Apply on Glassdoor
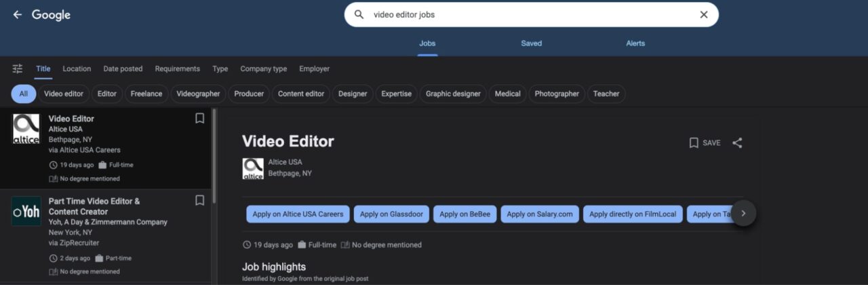The image size is (868, 285). (x=391, y=214)
